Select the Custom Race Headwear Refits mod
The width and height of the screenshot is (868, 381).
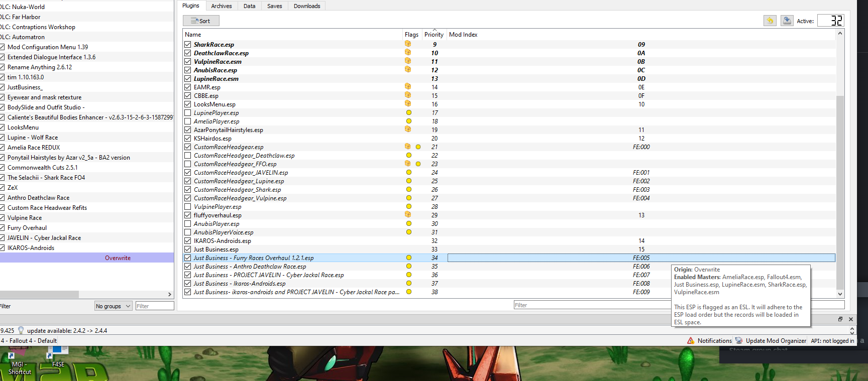click(87, 207)
